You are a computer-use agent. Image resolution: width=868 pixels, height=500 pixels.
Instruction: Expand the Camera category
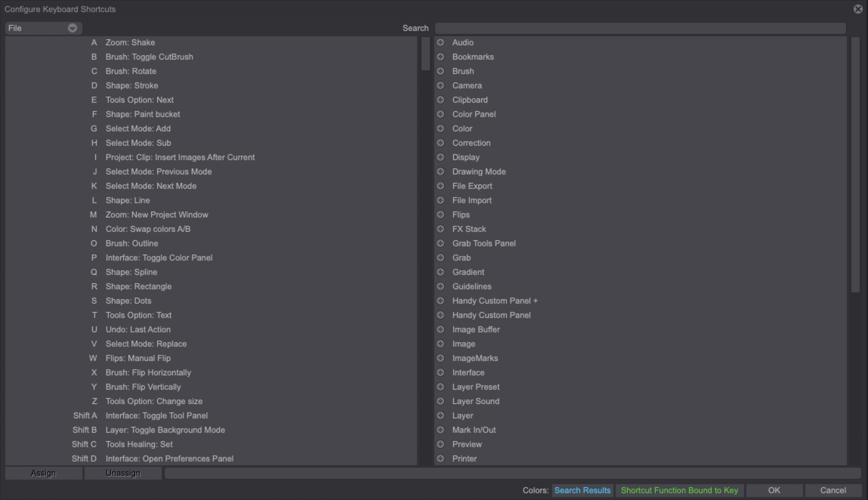point(441,85)
